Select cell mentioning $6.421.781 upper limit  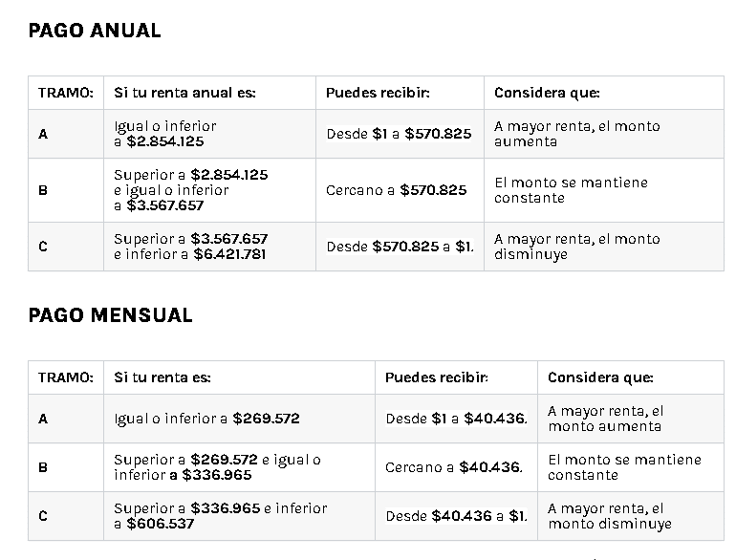pyautogui.click(x=190, y=247)
